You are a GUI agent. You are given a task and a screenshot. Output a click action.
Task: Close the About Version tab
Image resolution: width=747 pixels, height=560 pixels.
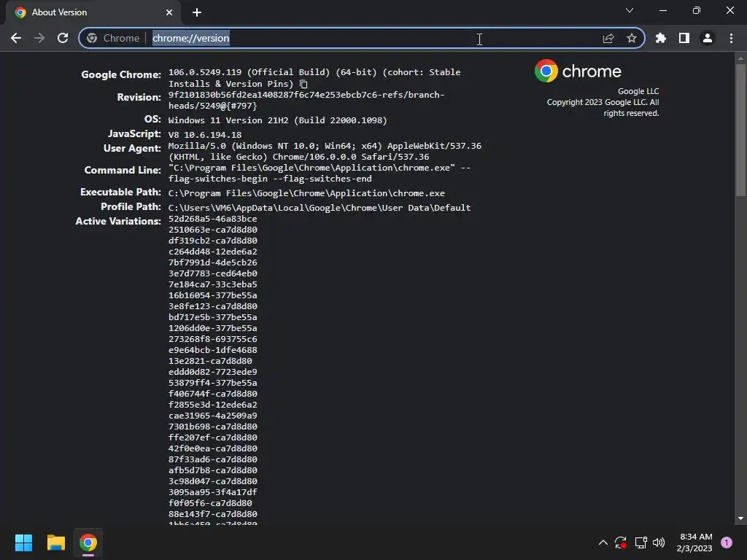point(169,12)
